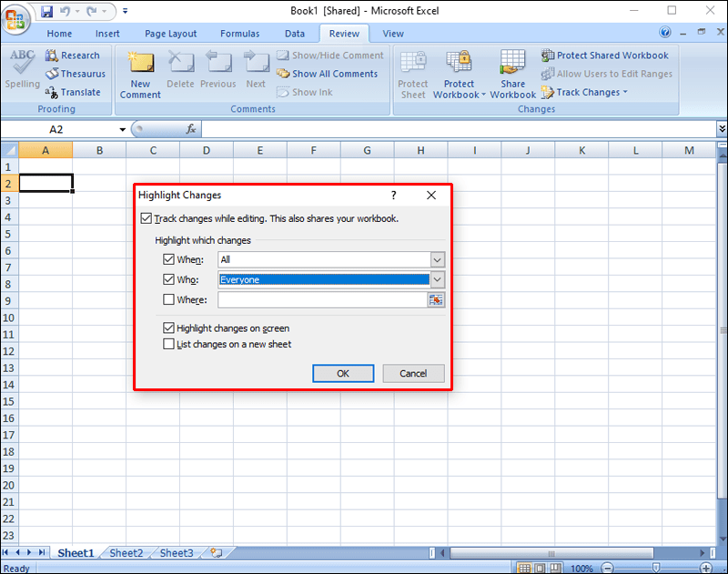Click Protect Shared Workbook
This screenshot has height=574, width=728.
604,55
